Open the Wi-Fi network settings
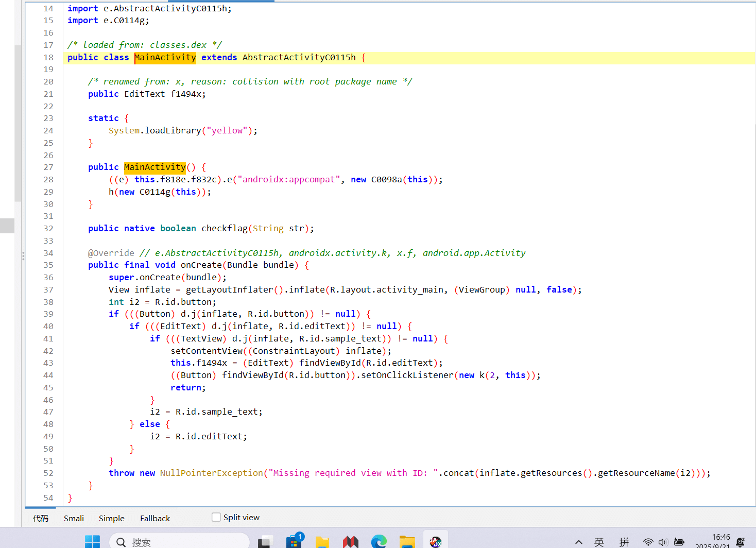The width and height of the screenshot is (756, 548). coord(648,542)
